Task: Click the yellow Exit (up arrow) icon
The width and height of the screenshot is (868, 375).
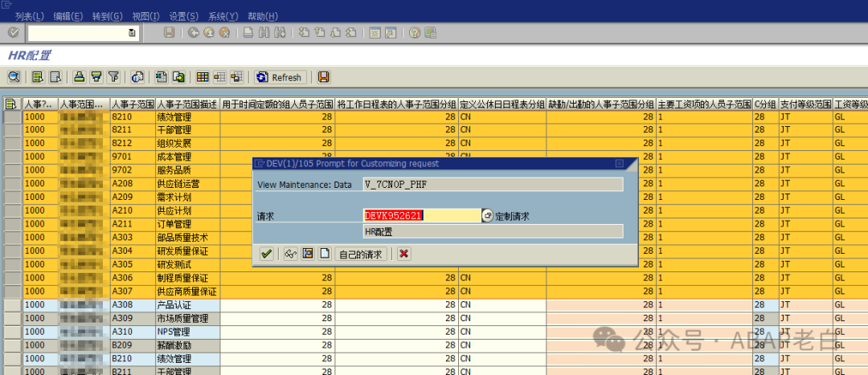Action: click(209, 33)
